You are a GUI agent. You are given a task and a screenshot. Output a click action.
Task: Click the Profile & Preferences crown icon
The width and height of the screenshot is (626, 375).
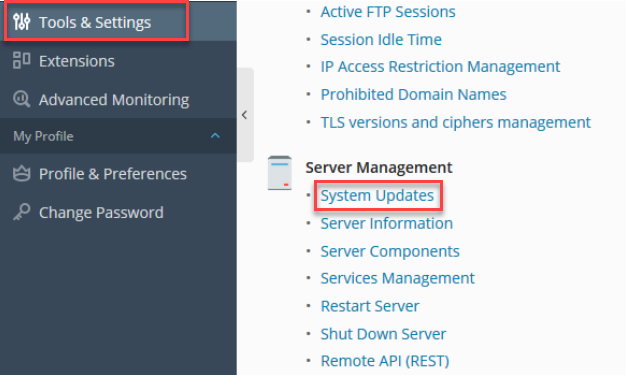click(22, 174)
